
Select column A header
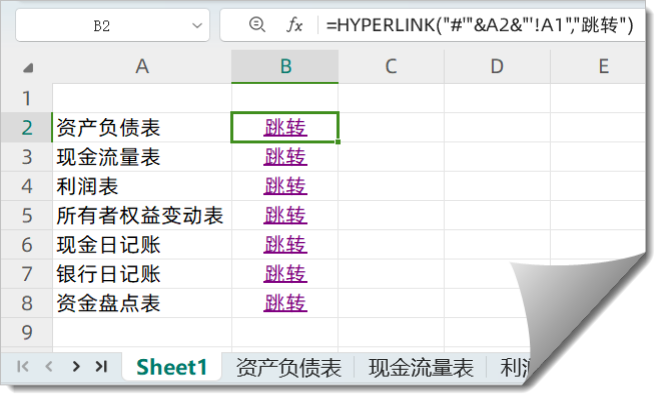142,66
